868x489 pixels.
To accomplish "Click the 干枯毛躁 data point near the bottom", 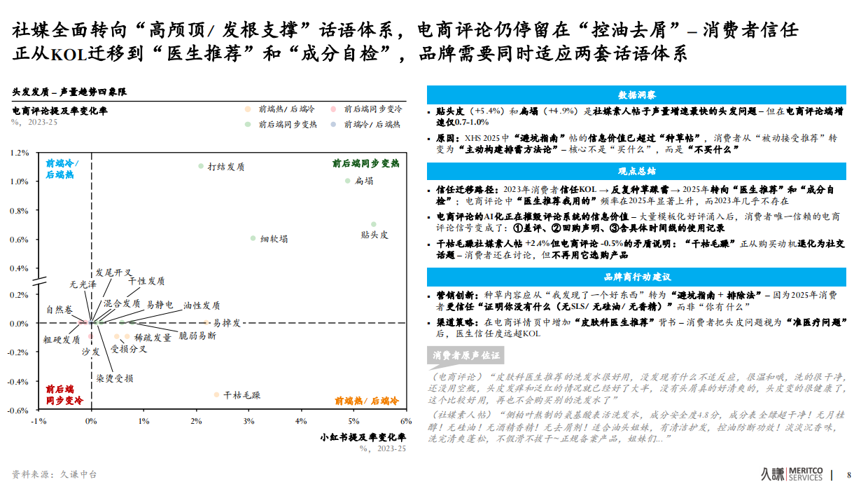I will [x=217, y=393].
